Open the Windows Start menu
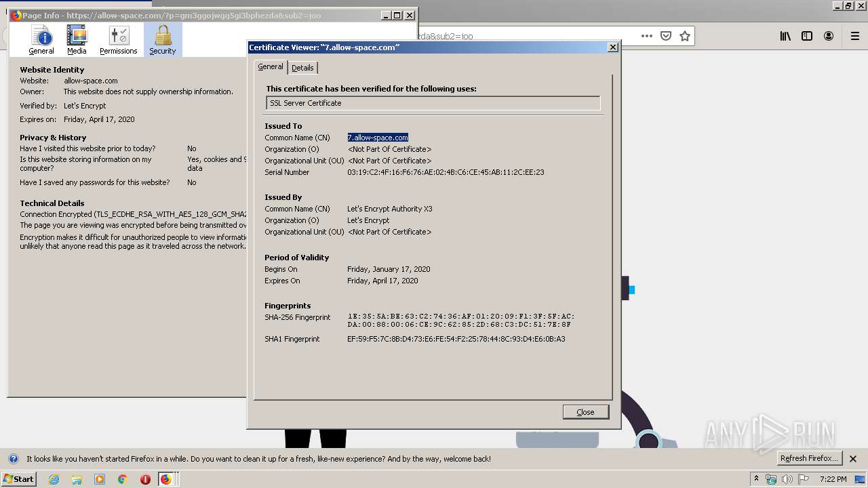 [19, 479]
